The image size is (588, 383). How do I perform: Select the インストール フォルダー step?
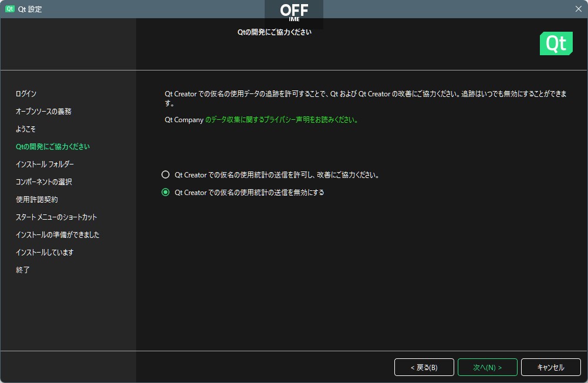45,164
